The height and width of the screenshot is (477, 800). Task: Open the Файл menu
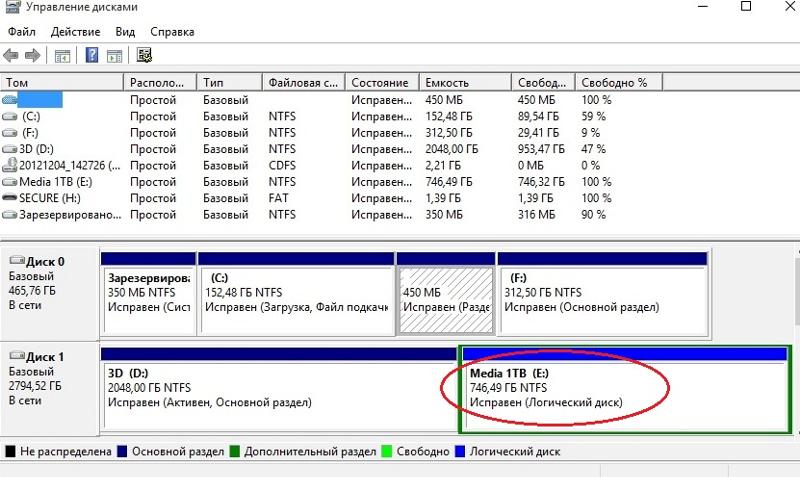[x=21, y=32]
